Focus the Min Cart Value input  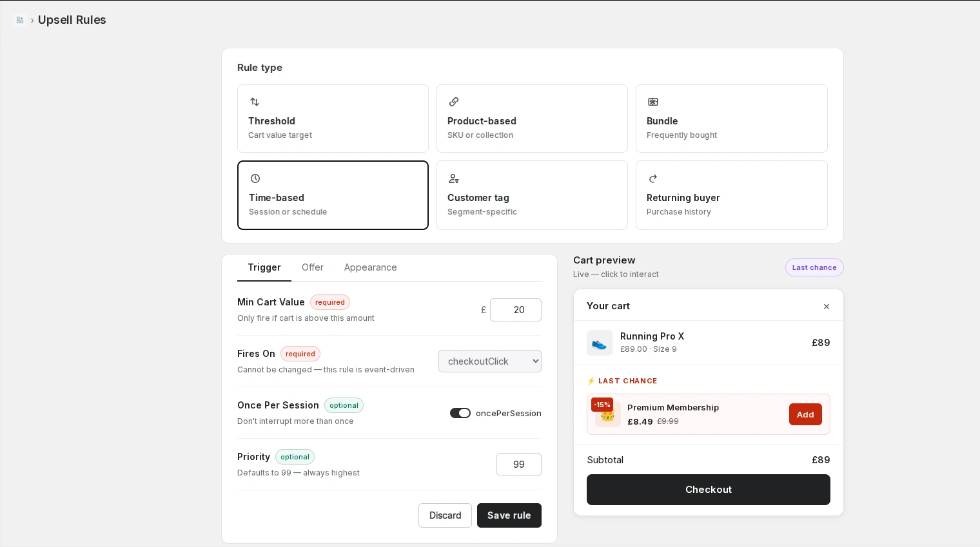tap(516, 310)
